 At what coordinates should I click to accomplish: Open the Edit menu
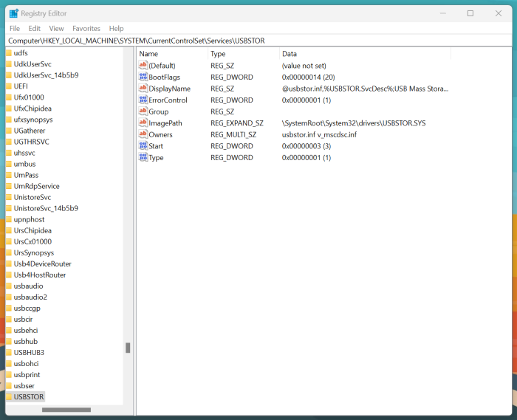[34, 28]
